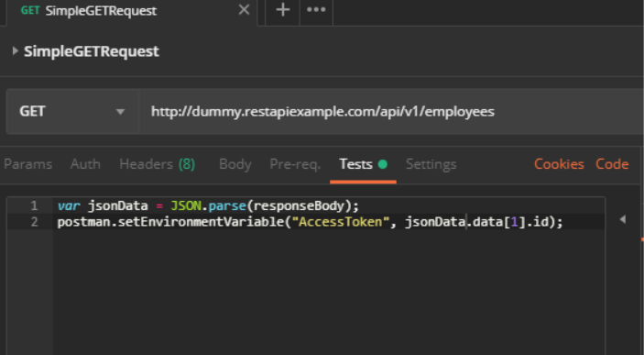This screenshot has width=644, height=355.
Task: Close the SimpleGETRequest tab
Action: pyautogui.click(x=244, y=10)
